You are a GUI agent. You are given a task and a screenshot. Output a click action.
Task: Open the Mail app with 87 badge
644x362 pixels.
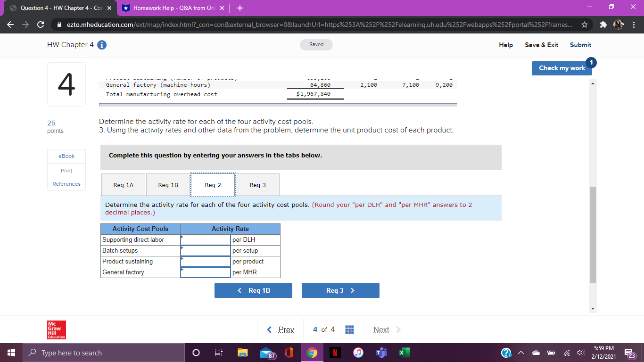268,353
